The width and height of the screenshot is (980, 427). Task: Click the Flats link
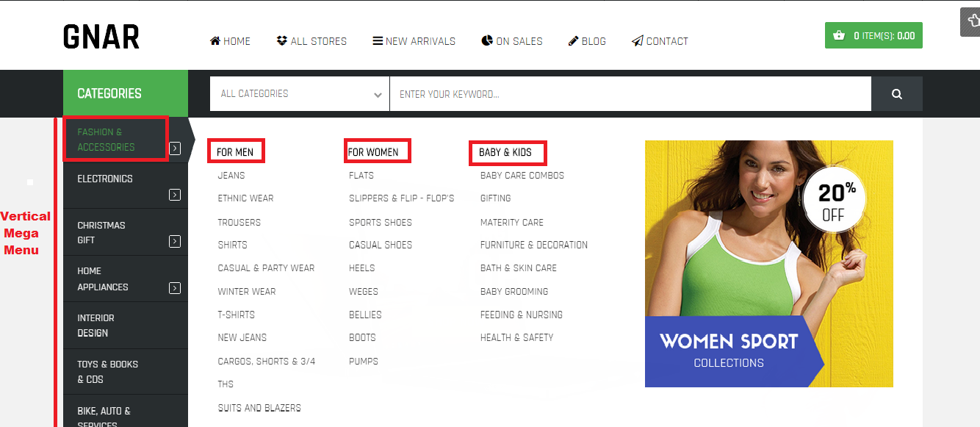[x=361, y=176]
